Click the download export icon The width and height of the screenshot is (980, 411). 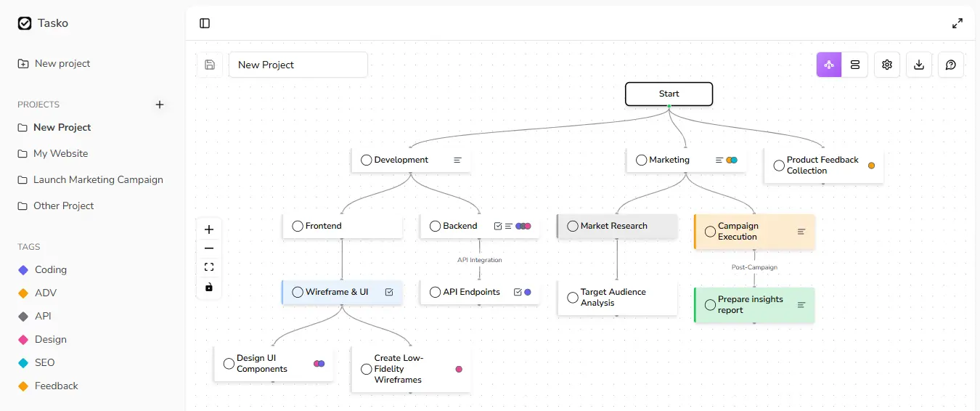919,65
